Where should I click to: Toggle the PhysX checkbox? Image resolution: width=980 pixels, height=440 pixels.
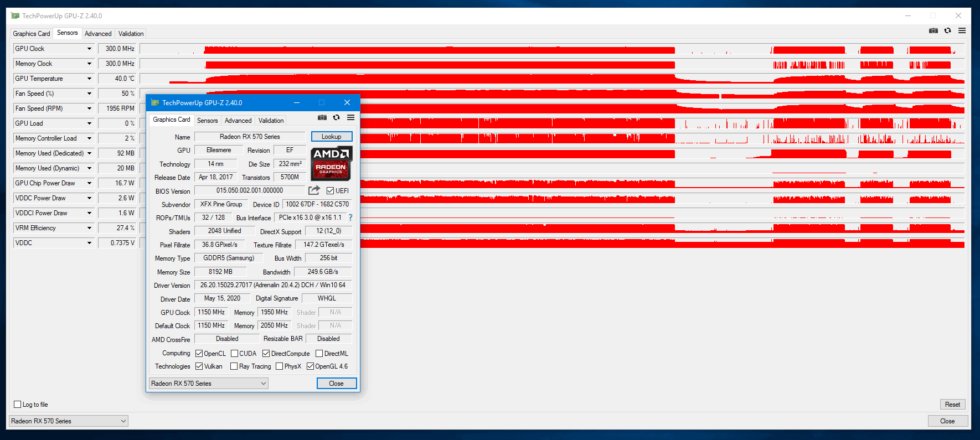pyautogui.click(x=279, y=366)
